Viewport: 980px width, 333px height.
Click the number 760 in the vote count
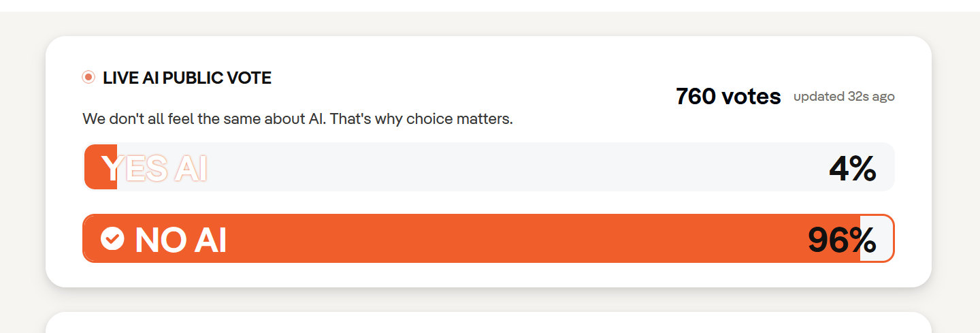tap(696, 97)
